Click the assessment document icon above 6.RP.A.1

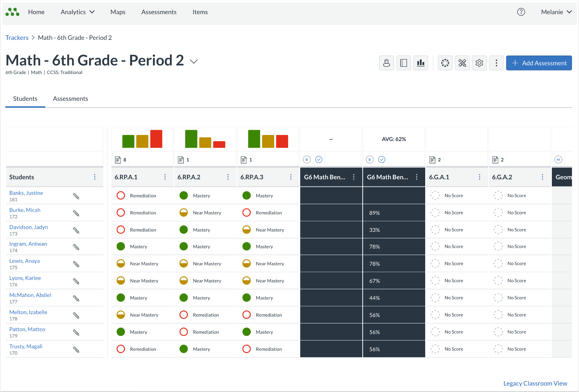click(x=118, y=160)
